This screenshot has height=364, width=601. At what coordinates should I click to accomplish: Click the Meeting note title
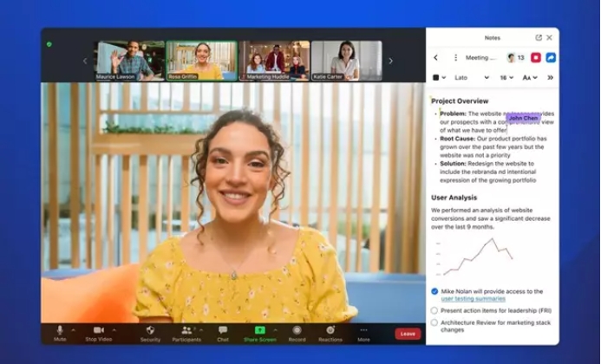coord(480,57)
